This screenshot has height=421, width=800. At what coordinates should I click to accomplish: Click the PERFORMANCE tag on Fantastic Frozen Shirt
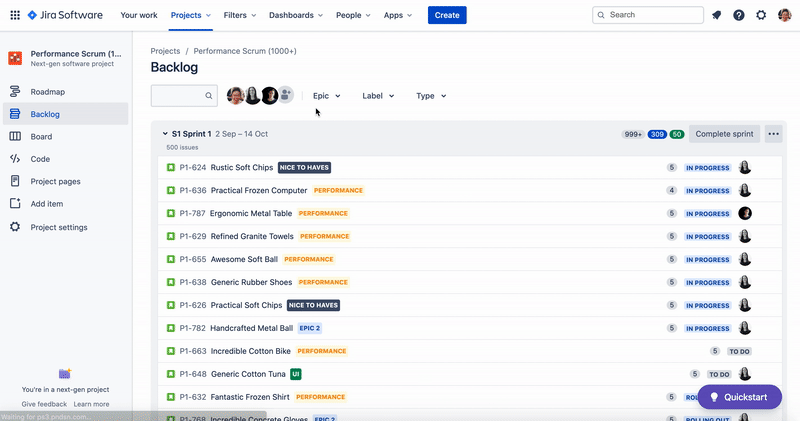(x=320, y=397)
